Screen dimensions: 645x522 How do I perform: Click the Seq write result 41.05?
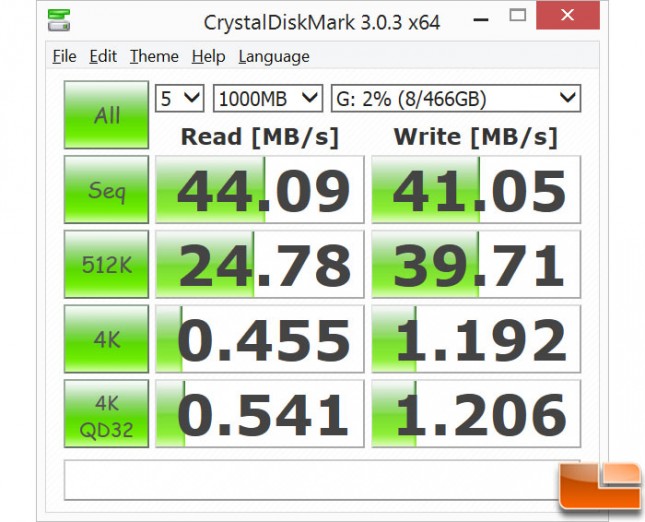(476, 190)
